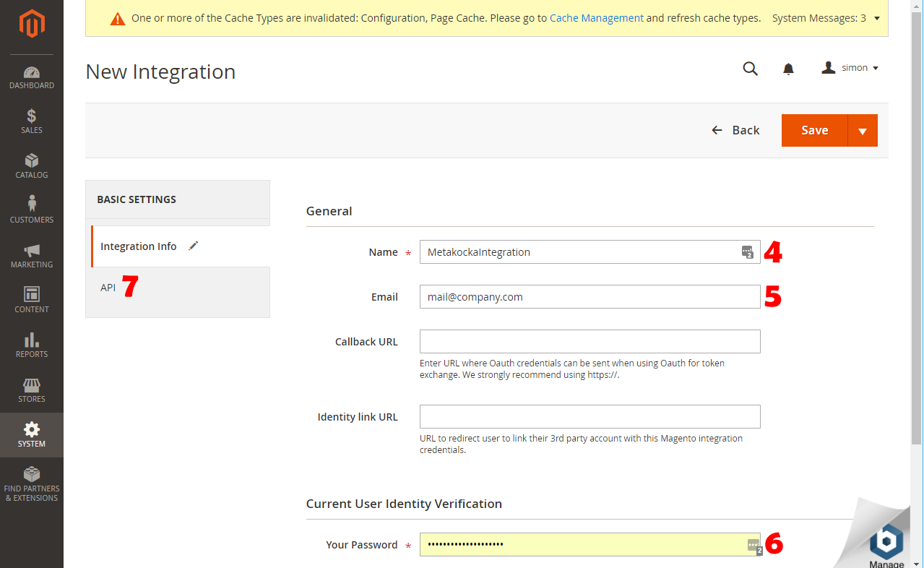Switch to the API tab
This screenshot has height=568, width=924.
coord(108,288)
